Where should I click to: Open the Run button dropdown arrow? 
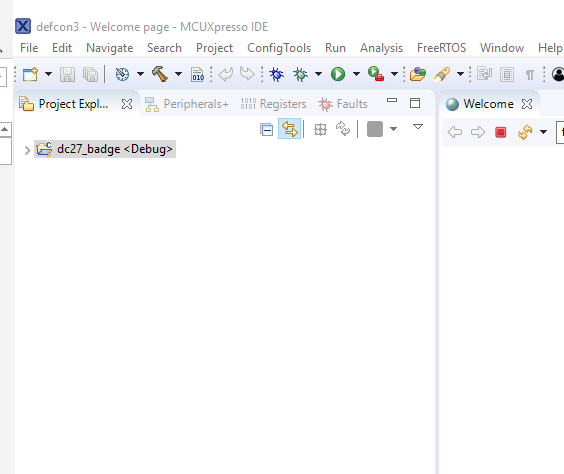click(x=356, y=74)
